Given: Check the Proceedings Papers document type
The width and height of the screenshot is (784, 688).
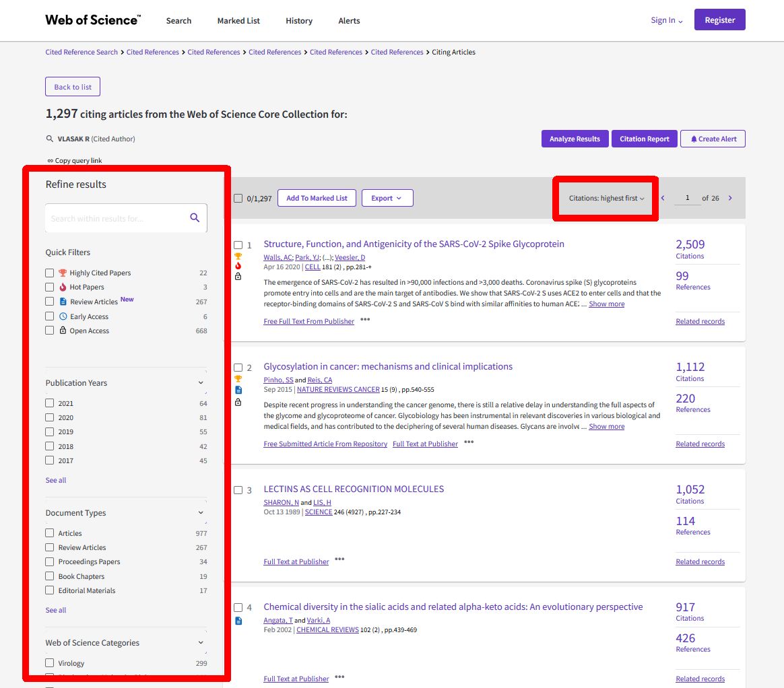Looking at the screenshot, I should tap(49, 561).
